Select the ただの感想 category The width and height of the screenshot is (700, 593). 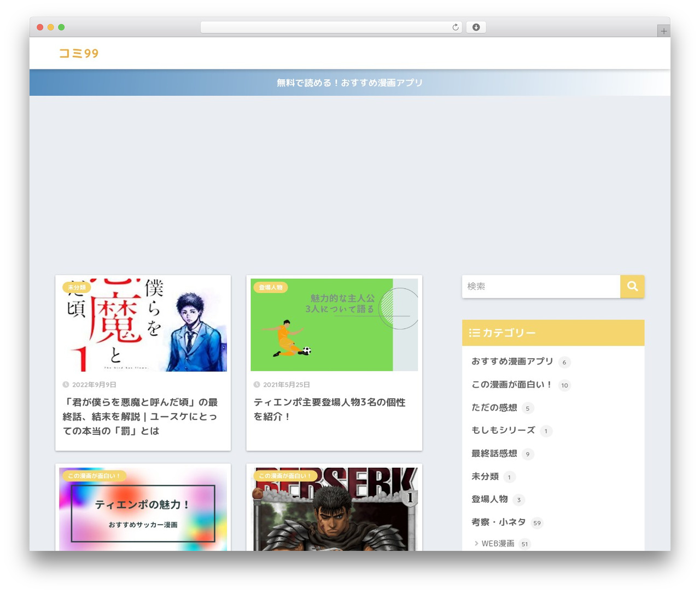pyautogui.click(x=494, y=408)
